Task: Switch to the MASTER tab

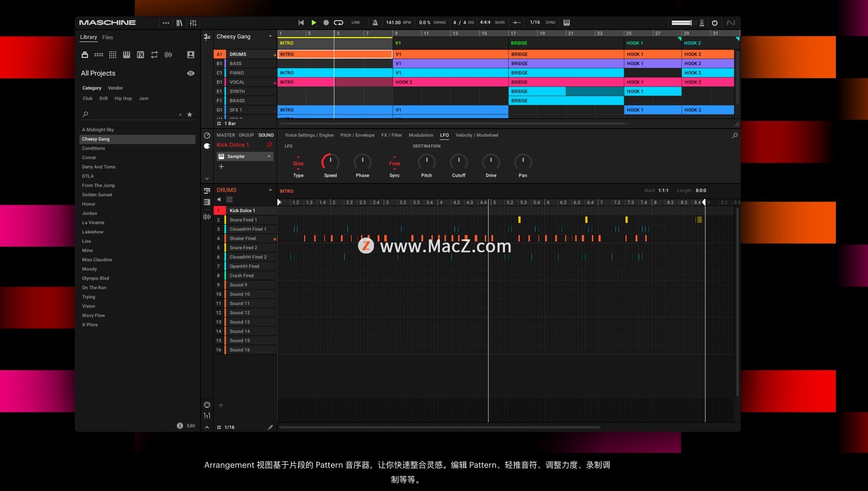Action: coord(226,135)
